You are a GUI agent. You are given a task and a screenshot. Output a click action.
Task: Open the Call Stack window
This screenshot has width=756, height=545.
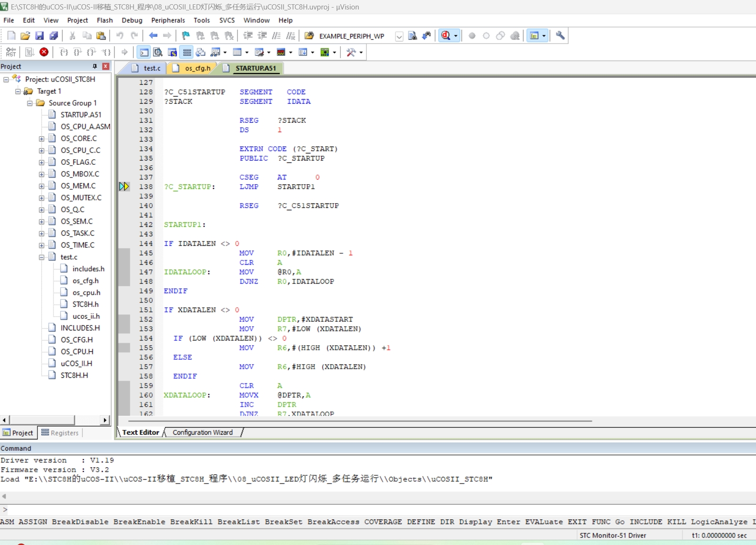click(x=201, y=52)
